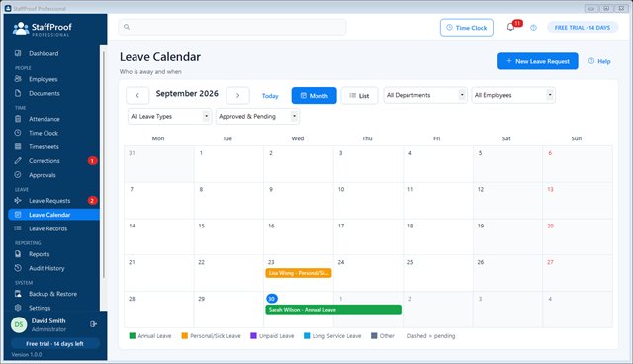Click the 'September 2026' month heading
This screenshot has height=364, width=633.
click(187, 94)
